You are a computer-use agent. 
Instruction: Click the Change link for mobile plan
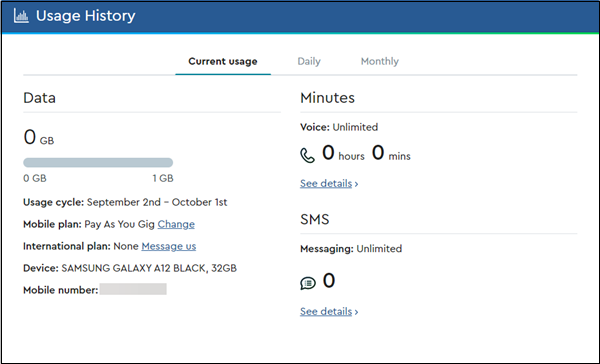point(176,224)
